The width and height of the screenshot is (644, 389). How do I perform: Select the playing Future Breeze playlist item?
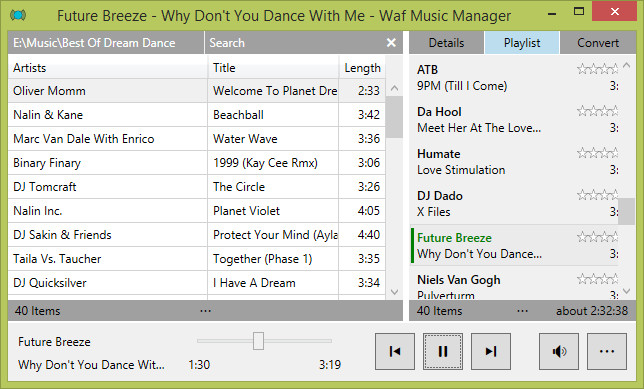(x=514, y=246)
